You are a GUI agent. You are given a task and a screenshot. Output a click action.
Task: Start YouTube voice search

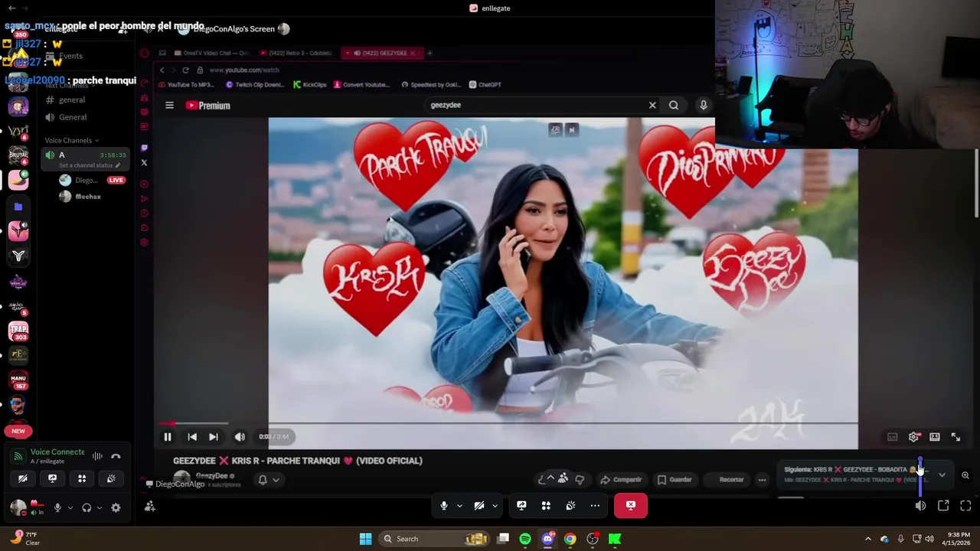pyautogui.click(x=703, y=105)
